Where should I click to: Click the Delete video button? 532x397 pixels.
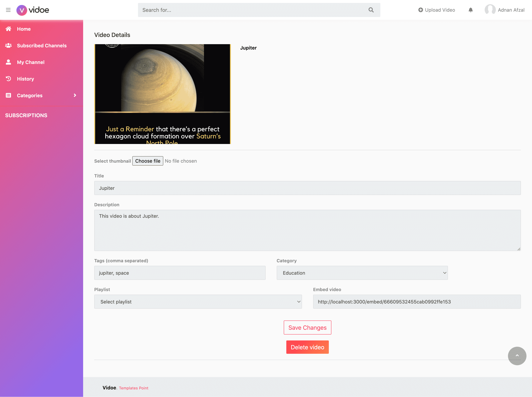[307, 347]
